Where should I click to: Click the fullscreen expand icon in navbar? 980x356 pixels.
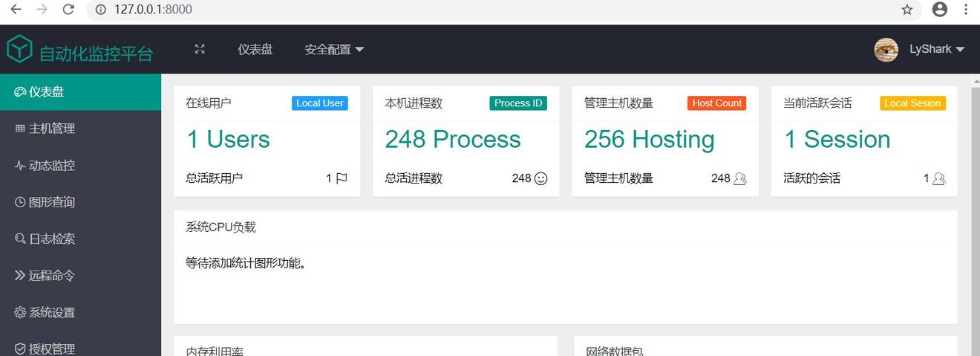[200, 49]
